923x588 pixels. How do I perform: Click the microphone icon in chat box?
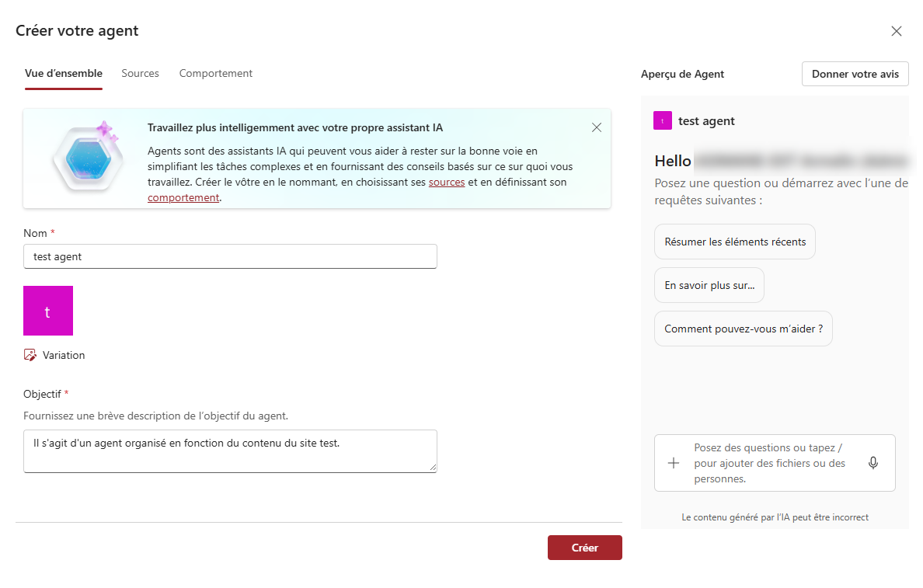pos(873,463)
